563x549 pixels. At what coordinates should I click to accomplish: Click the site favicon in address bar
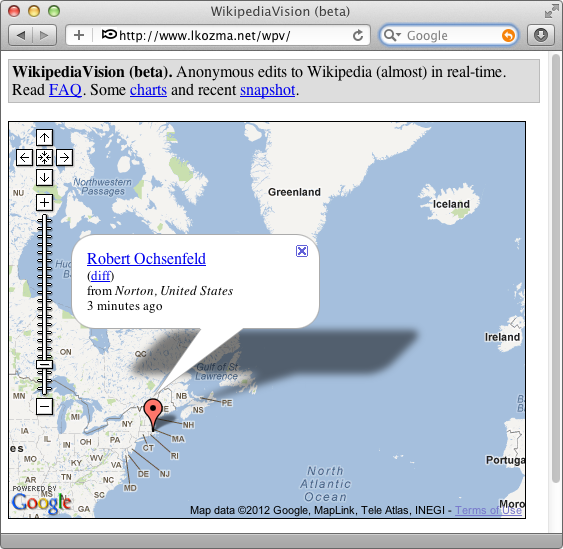pyautogui.click(x=109, y=34)
